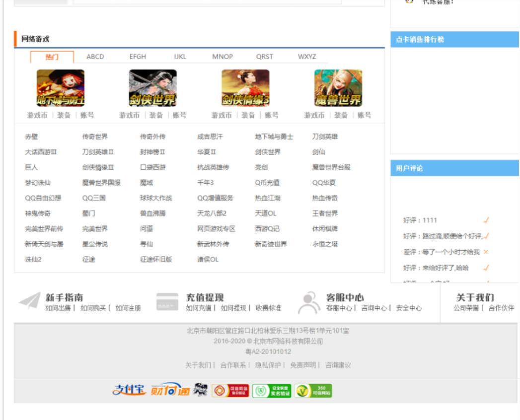Open the 征途怀旧版 game link
The image size is (520, 420).
(x=156, y=259)
